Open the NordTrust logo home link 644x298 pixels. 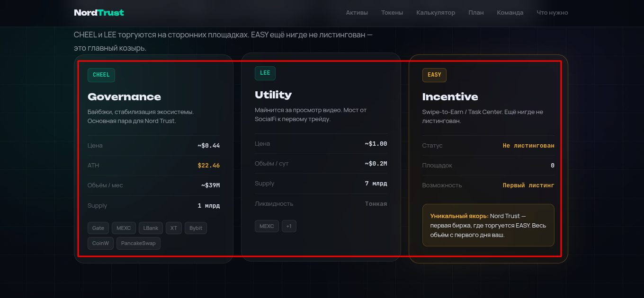[99, 13]
